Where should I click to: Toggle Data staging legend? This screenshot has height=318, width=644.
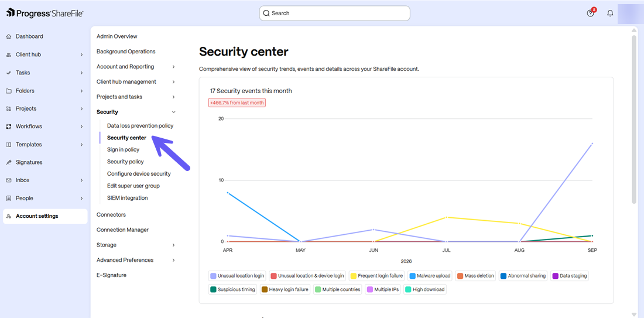point(570,276)
